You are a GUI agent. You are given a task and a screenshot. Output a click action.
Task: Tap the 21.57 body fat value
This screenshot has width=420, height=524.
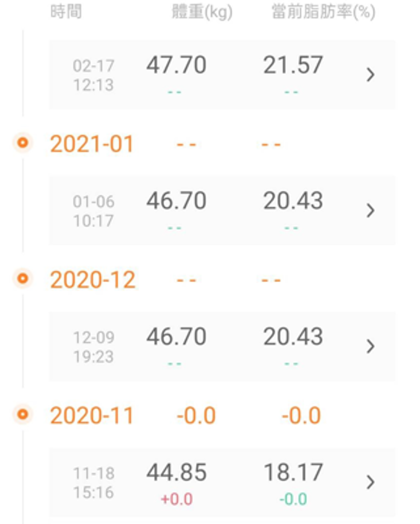pyautogui.click(x=293, y=65)
